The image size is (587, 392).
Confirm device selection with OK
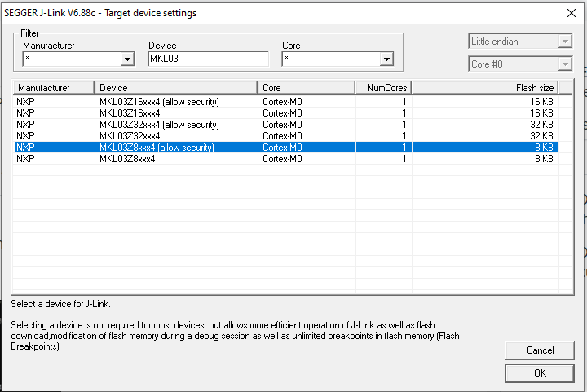point(540,372)
